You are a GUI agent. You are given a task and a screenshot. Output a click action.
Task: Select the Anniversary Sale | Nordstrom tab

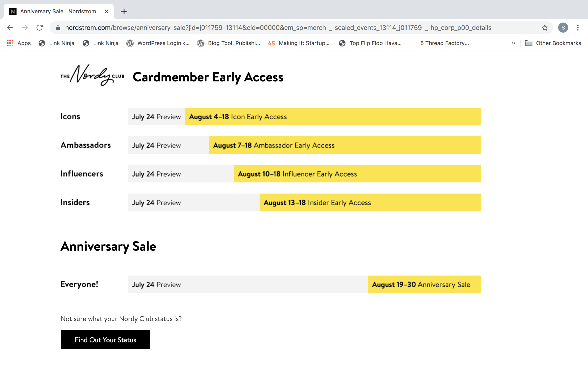pos(58,11)
